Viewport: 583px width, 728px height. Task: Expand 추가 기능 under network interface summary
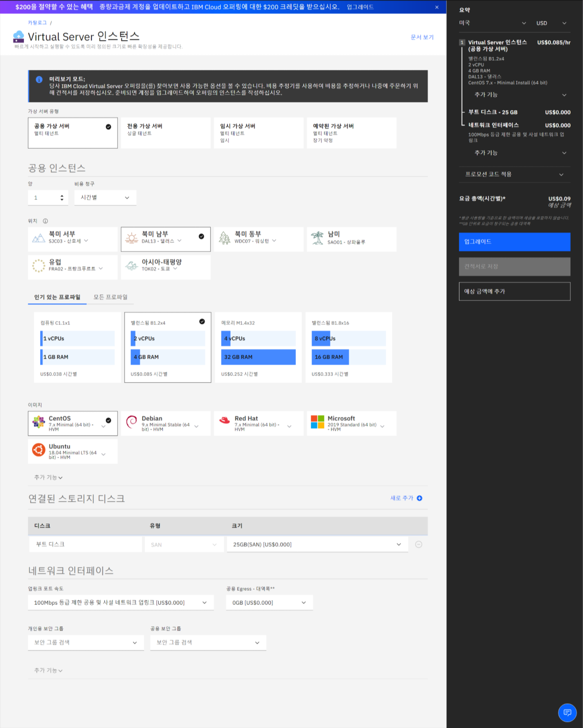coord(520,153)
